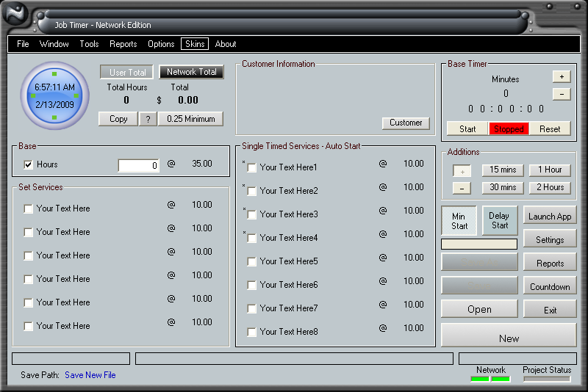Open the File menu

point(23,44)
